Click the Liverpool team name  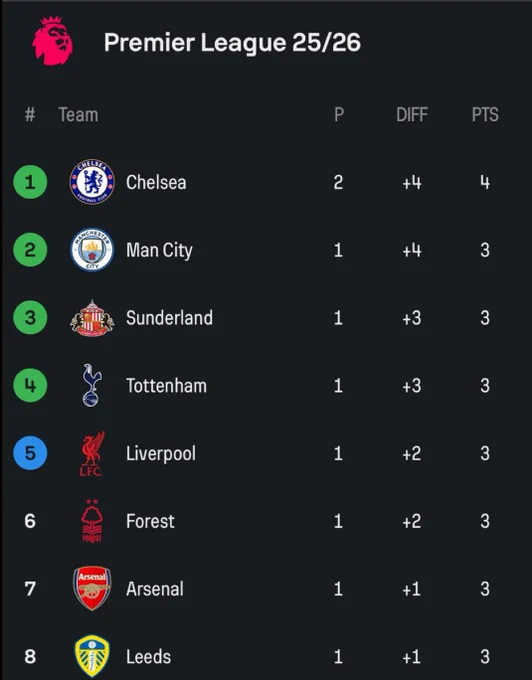(x=161, y=454)
